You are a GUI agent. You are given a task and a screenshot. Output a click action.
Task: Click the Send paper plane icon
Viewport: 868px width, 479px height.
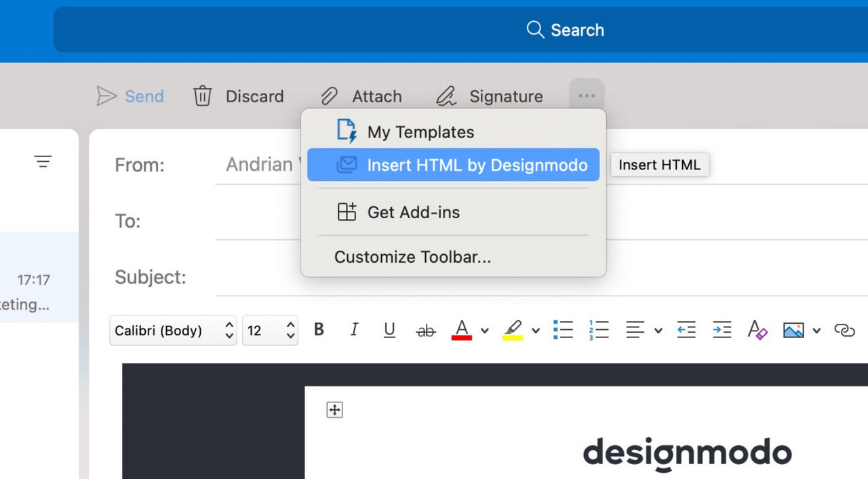[106, 96]
